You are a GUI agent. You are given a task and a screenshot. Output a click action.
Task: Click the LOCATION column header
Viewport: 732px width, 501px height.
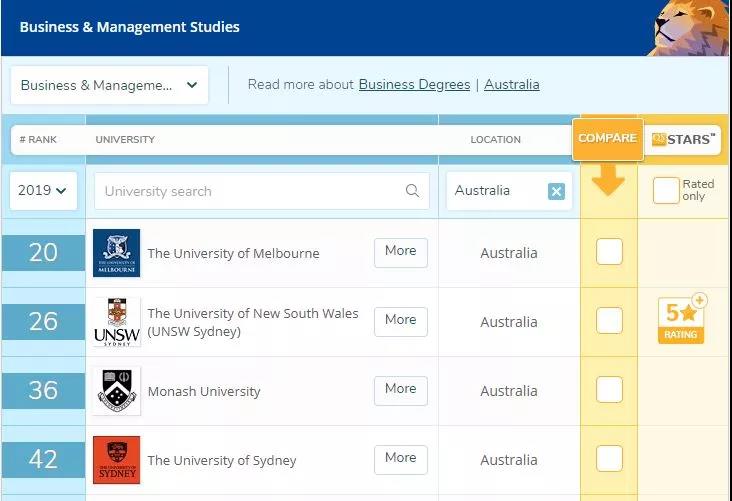pyautogui.click(x=495, y=140)
